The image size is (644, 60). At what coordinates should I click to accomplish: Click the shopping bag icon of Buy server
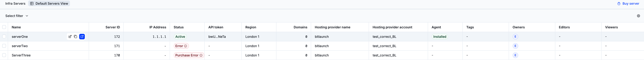point(619,4)
